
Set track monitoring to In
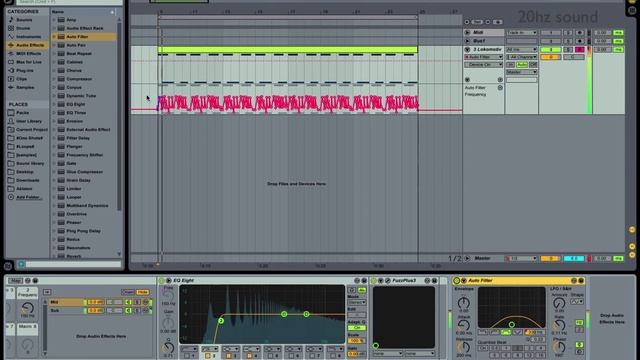click(510, 64)
